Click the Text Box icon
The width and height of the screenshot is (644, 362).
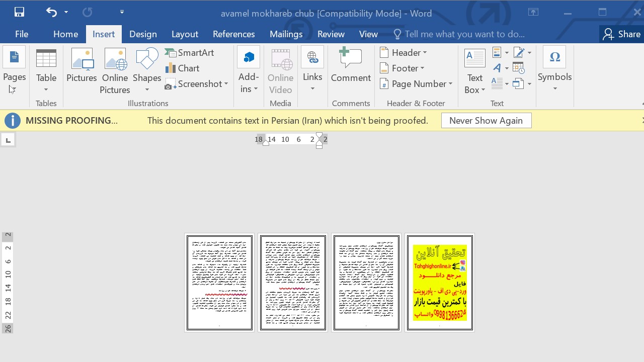(x=475, y=58)
